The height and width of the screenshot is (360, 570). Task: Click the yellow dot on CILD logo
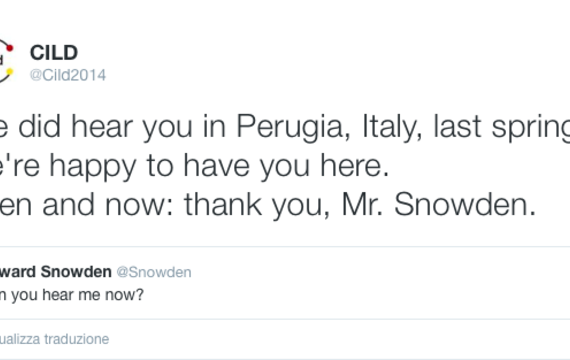pyautogui.click(x=10, y=72)
